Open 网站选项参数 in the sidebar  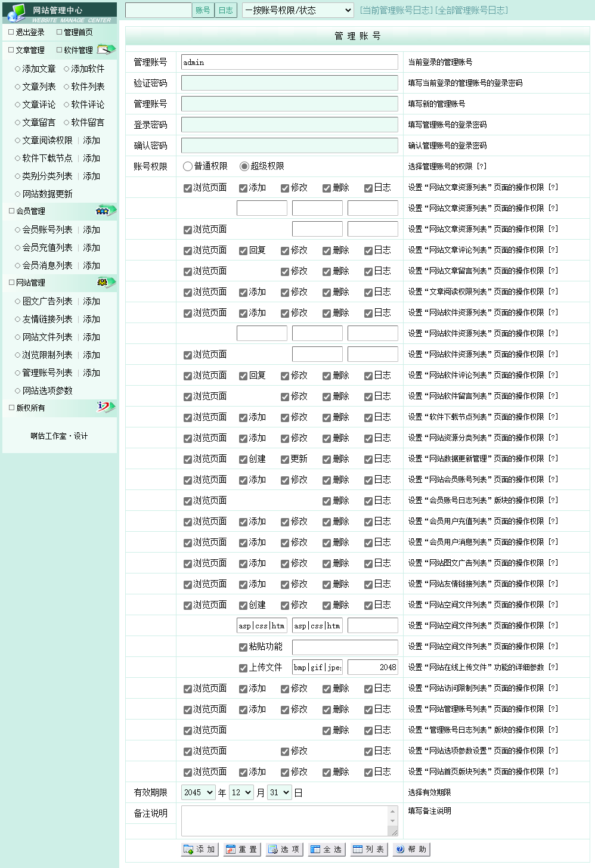pyautogui.click(x=47, y=390)
